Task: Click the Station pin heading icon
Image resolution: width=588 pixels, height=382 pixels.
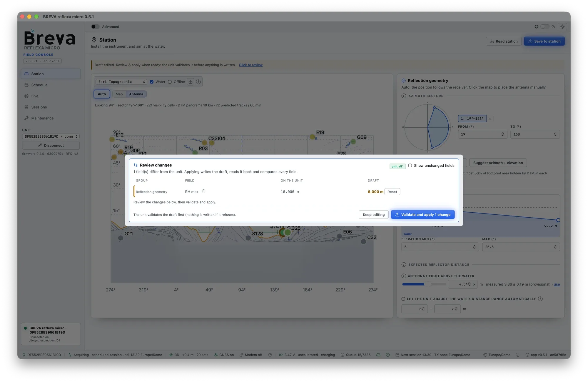Action: (x=94, y=40)
